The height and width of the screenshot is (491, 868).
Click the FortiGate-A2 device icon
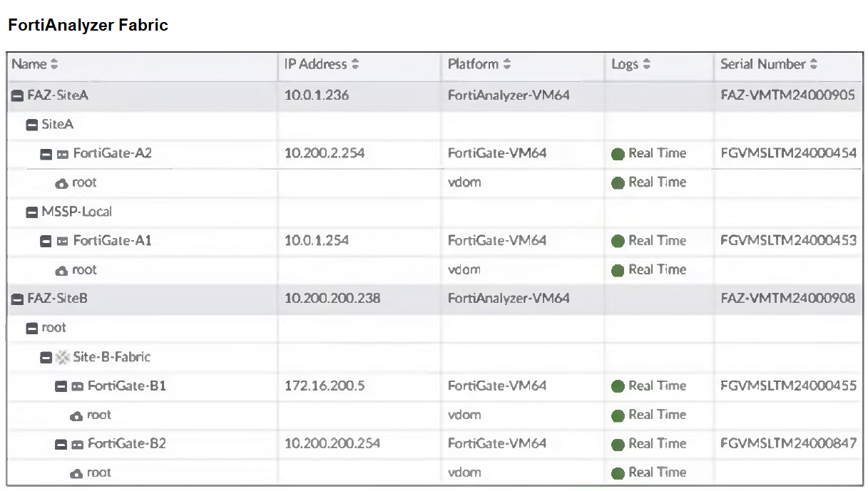click(x=63, y=154)
